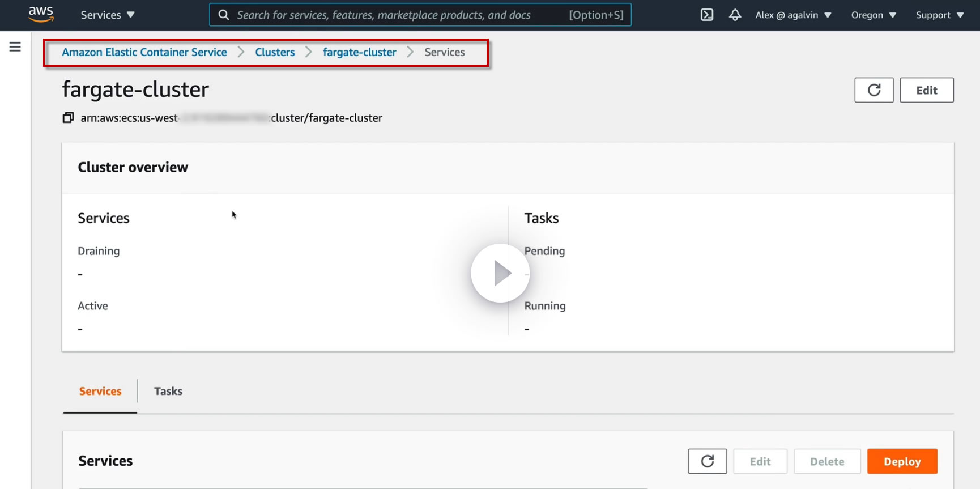This screenshot has width=980, height=489.
Task: Click the Active services label
Action: pos(93,306)
